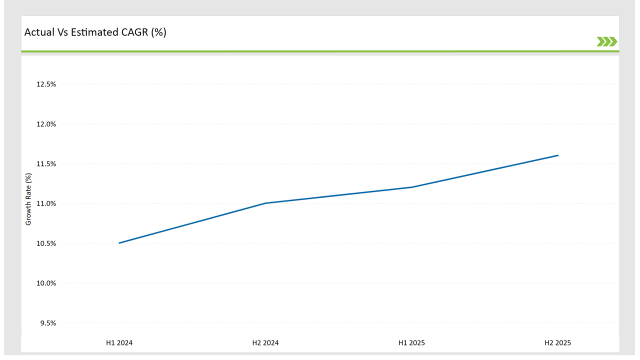Click the line's H1 2025 data point
Image resolution: width=640 pixels, height=360 pixels.
pos(411,187)
